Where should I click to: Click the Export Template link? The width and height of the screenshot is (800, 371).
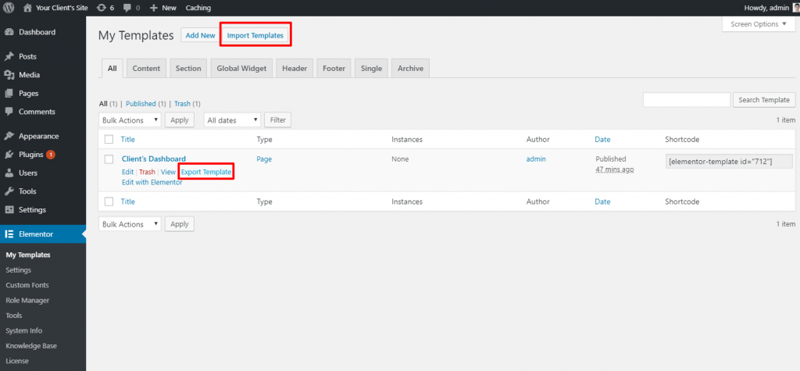(x=206, y=172)
